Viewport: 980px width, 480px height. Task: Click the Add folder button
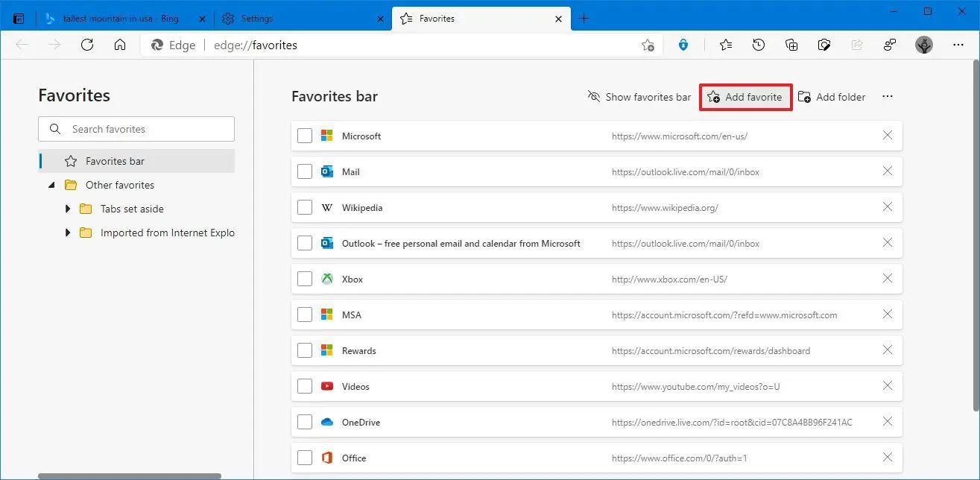(832, 97)
